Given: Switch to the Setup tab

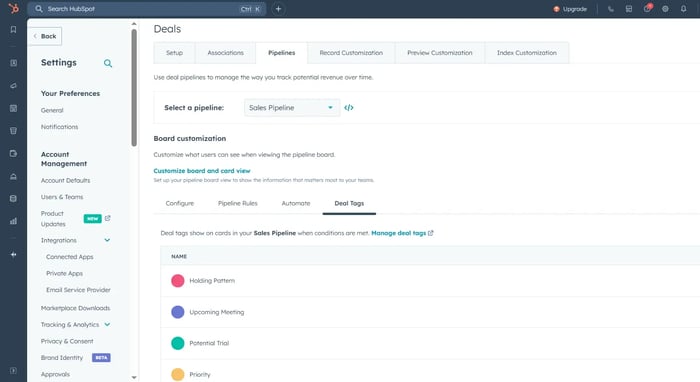Looking at the screenshot, I should pos(175,53).
